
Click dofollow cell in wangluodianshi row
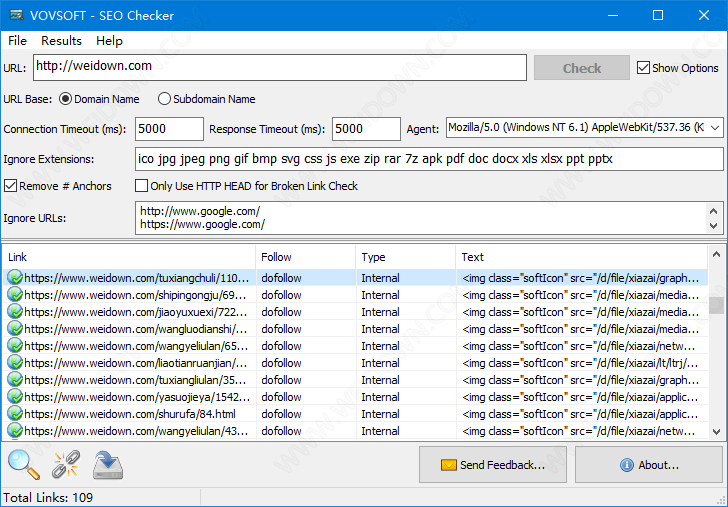(x=281, y=329)
